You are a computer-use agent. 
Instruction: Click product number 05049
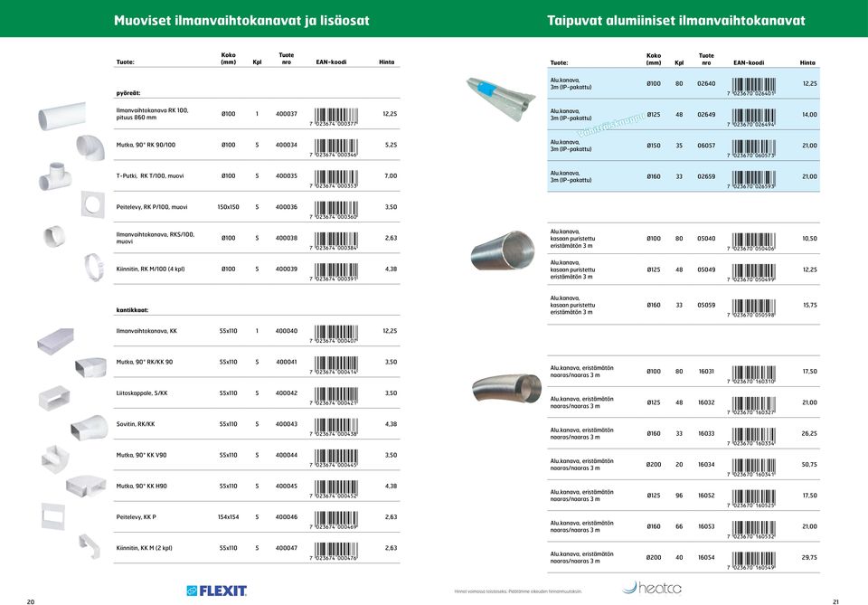(706, 269)
